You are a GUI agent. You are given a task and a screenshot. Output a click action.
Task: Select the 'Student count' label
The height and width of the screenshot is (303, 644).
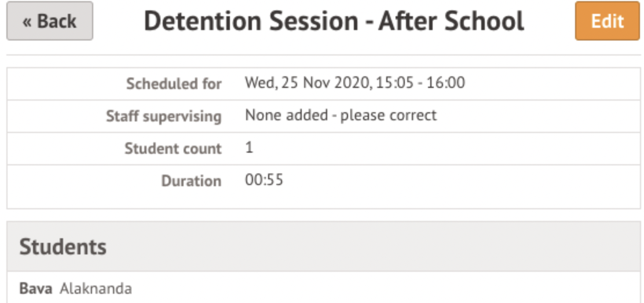173,149
